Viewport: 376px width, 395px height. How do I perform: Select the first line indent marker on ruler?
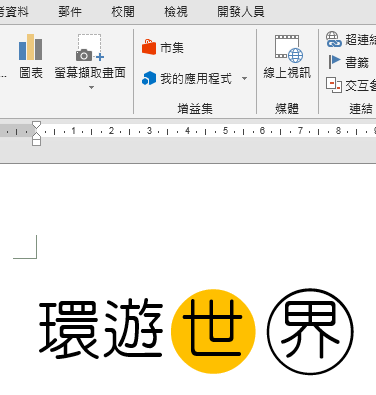coord(36,125)
